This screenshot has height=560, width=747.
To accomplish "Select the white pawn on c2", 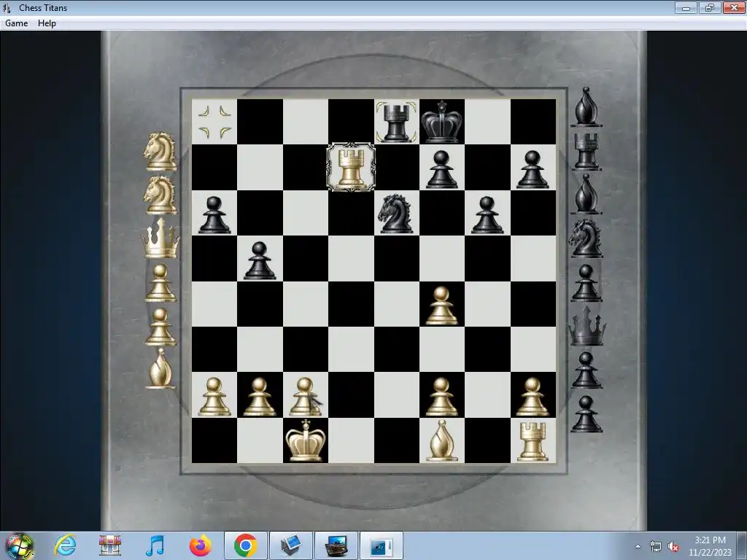I will tap(306, 397).
